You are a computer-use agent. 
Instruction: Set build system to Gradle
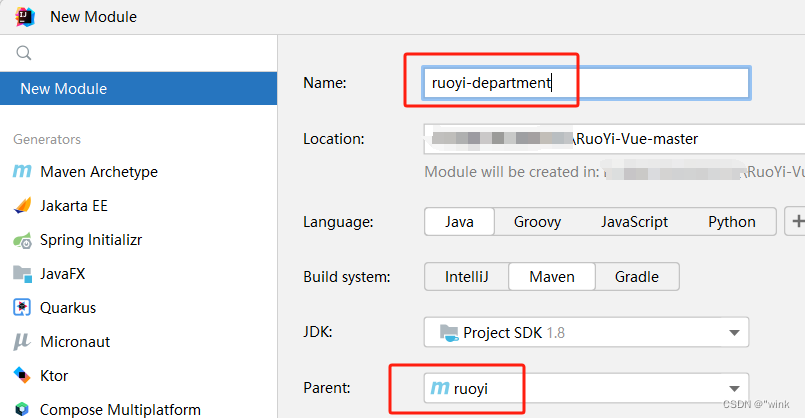click(x=637, y=277)
